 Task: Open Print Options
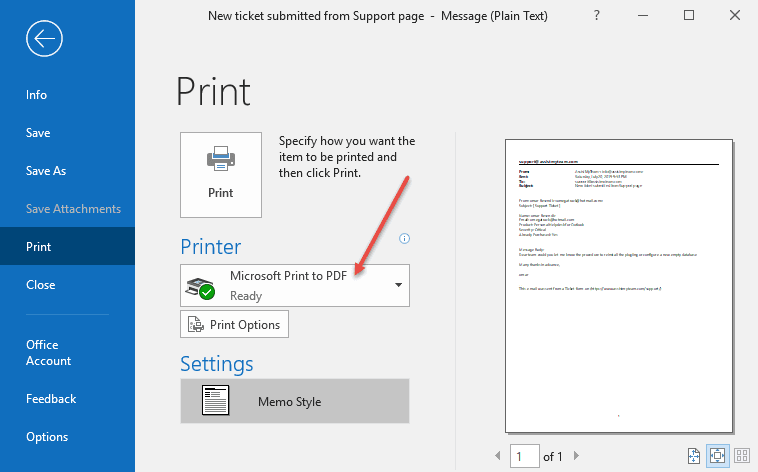236,324
